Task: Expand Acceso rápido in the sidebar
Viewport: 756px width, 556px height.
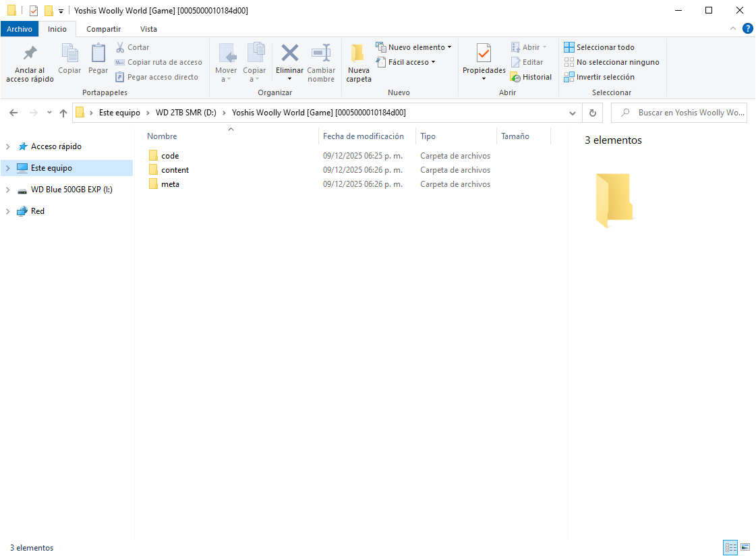Action: tap(7, 146)
